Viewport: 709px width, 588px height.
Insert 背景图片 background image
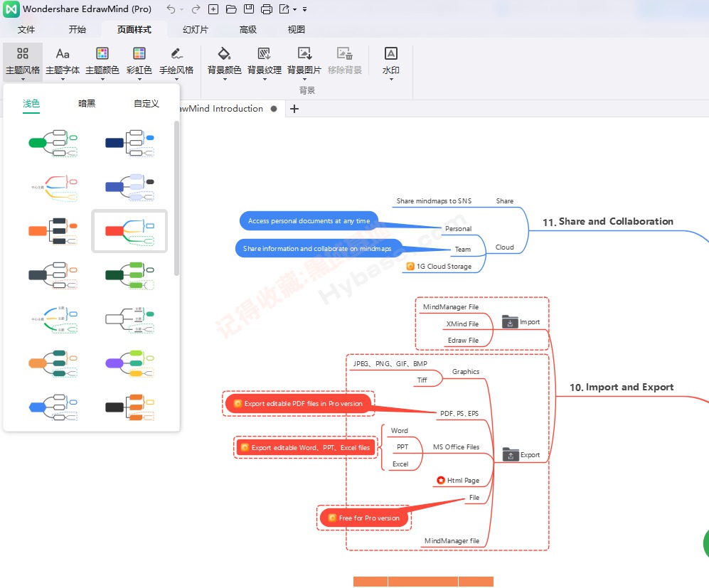[304, 61]
